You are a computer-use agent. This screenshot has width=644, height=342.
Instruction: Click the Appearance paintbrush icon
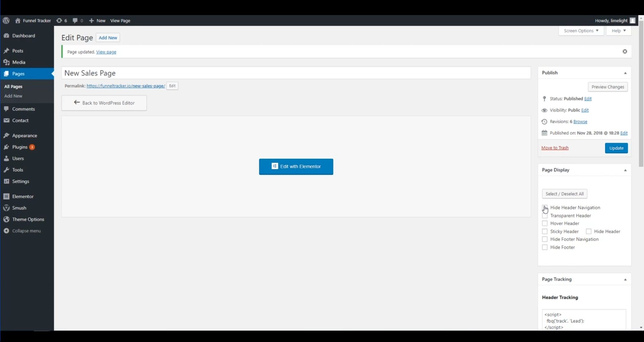[x=6, y=136]
